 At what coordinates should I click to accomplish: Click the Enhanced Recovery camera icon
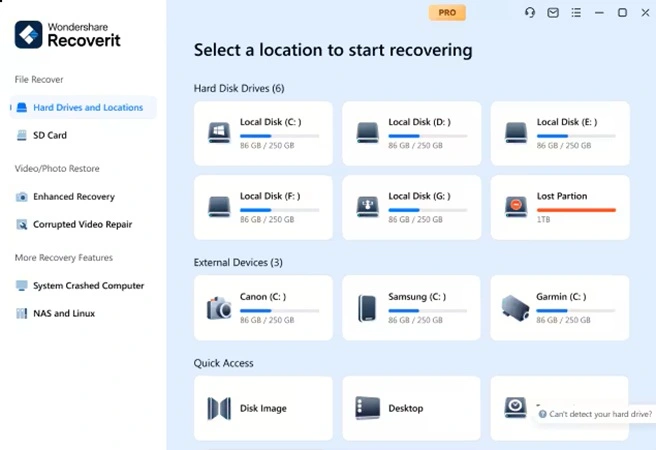22,197
